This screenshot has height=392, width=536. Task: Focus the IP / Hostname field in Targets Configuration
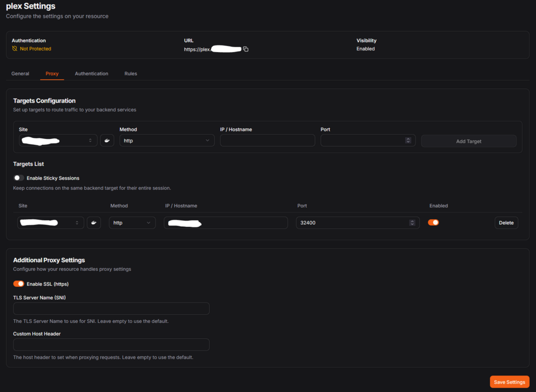[267, 140]
